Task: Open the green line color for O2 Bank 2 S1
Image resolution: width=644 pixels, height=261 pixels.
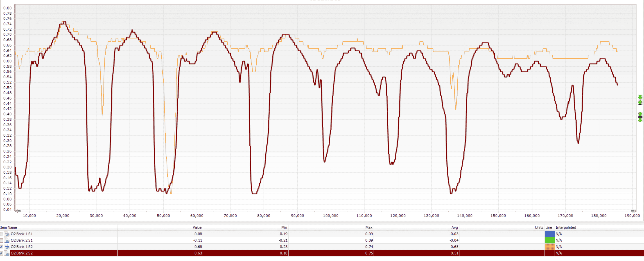Action: point(549,241)
